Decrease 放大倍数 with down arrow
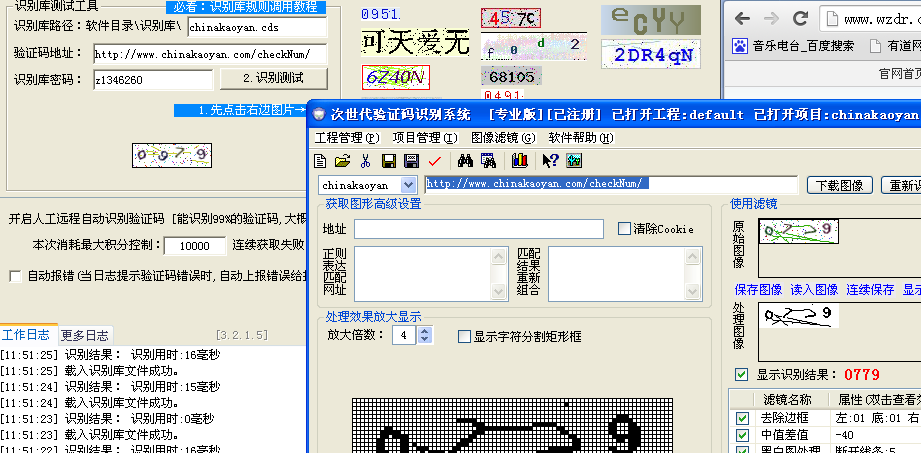 pos(425,340)
